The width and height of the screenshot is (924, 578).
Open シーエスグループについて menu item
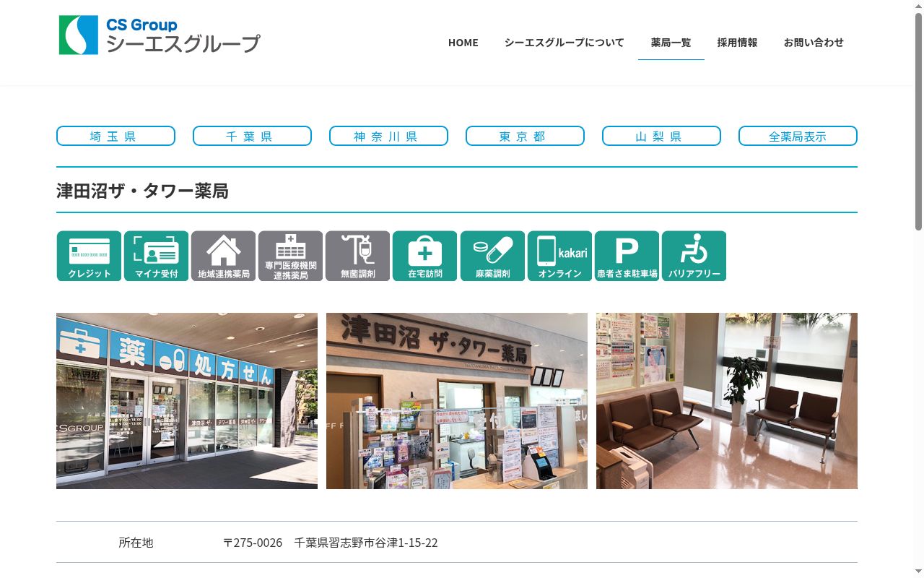pyautogui.click(x=564, y=43)
